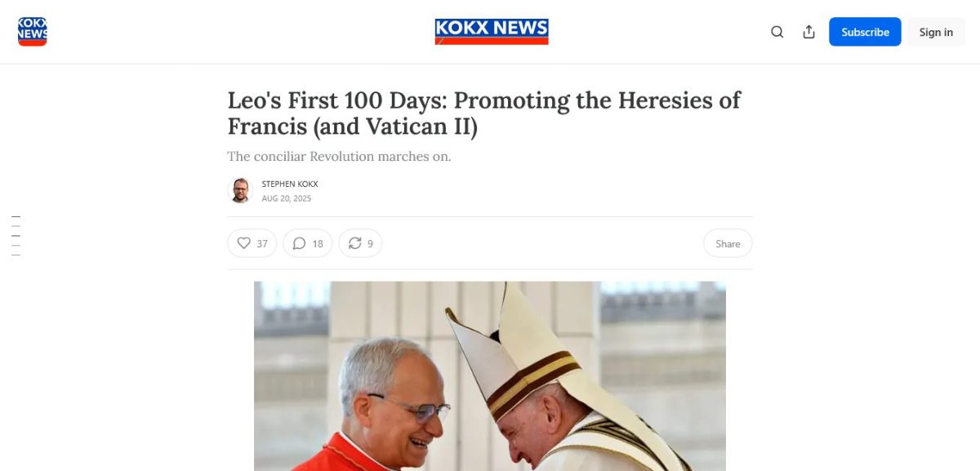Open the article photo of the two clergymen
980x471 pixels.
490,376
